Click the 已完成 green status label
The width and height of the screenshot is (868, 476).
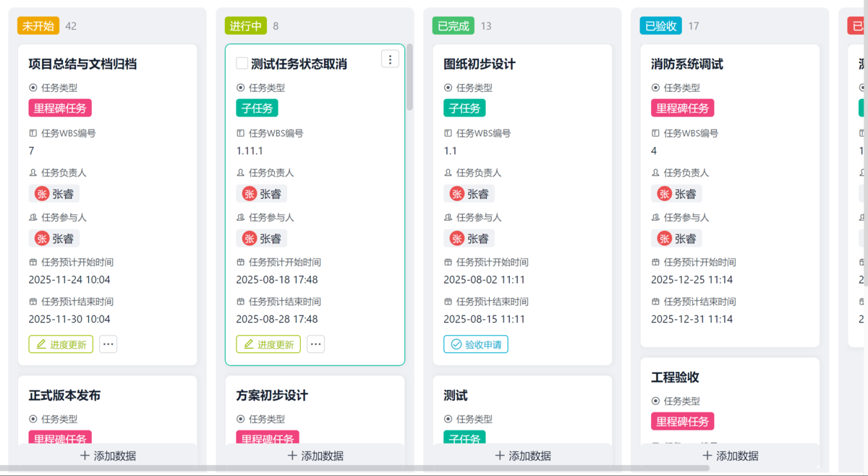click(x=454, y=26)
